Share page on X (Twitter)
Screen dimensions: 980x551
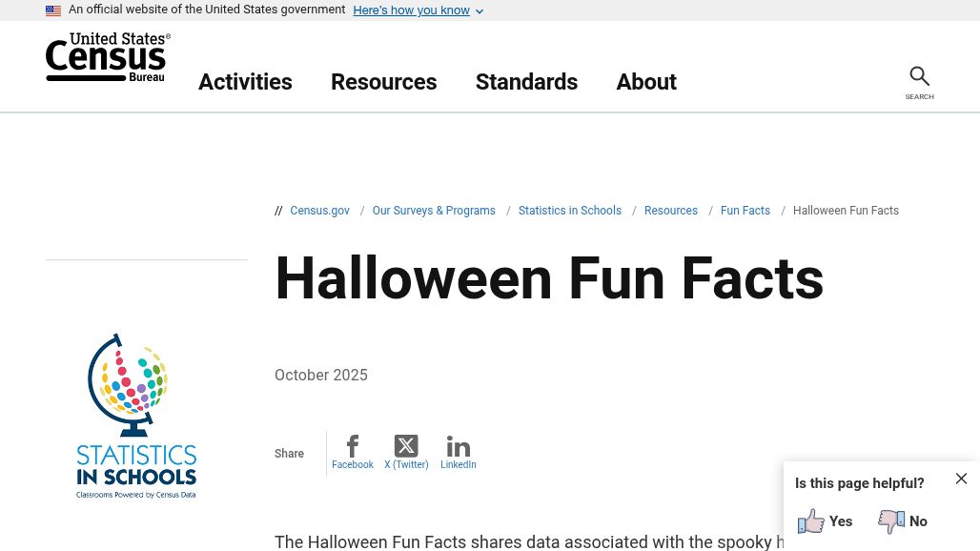[x=406, y=447]
